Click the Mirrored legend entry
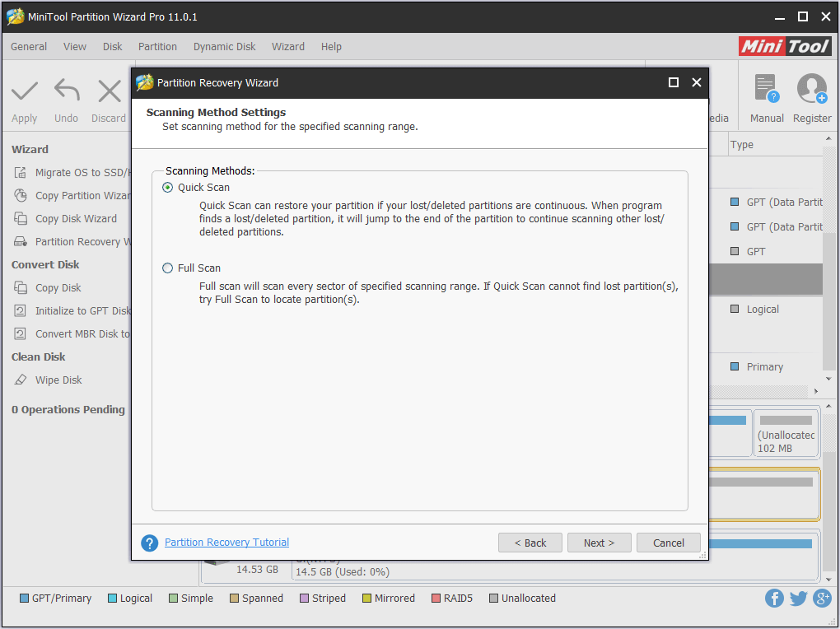This screenshot has width=840, height=629. [x=389, y=598]
